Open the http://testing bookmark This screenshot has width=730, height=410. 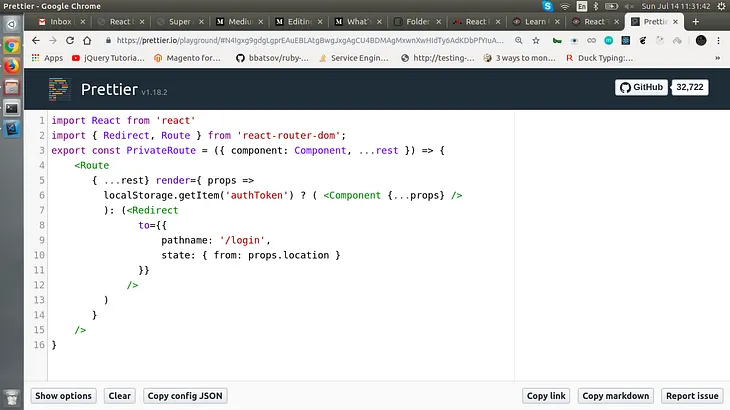(438, 58)
